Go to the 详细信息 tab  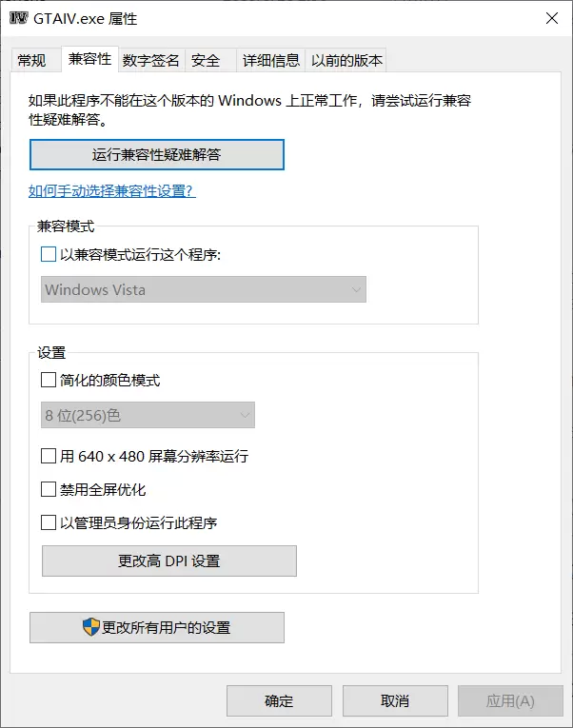[x=270, y=60]
